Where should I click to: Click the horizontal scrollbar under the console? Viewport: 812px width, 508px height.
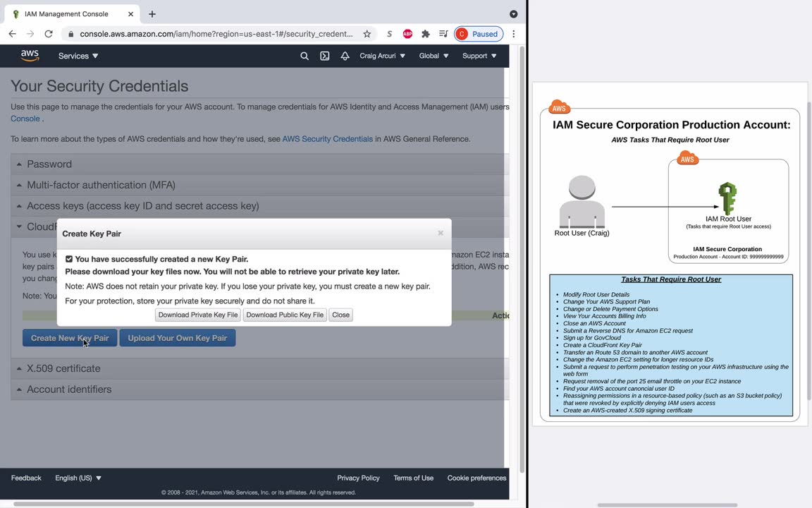tap(243, 504)
